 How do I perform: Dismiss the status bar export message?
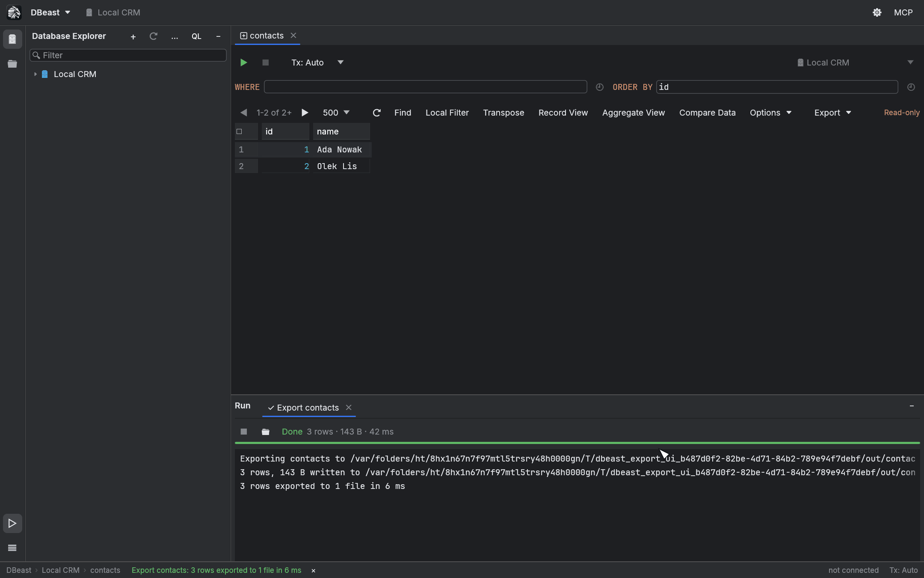pyautogui.click(x=313, y=571)
